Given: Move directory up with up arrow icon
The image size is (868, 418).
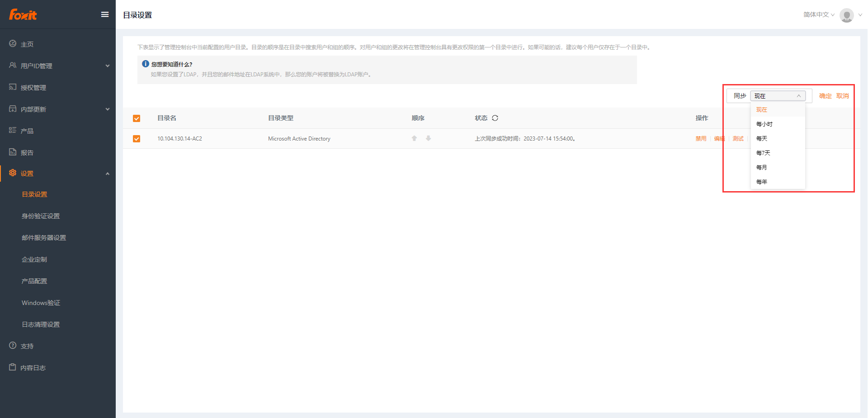Looking at the screenshot, I should (x=414, y=138).
